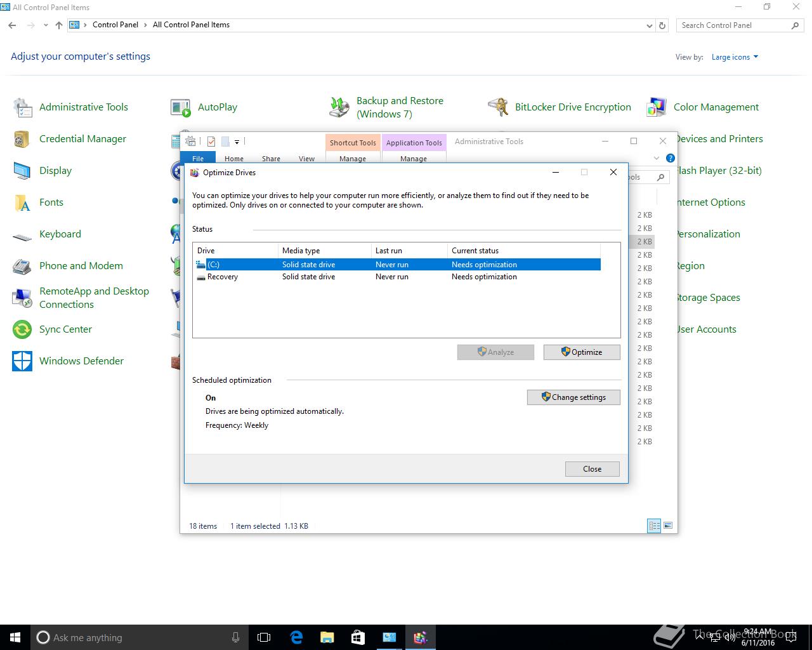Viewport: 812px width, 650px height.
Task: Sort by Current status column header
Action: pyautogui.click(x=523, y=250)
